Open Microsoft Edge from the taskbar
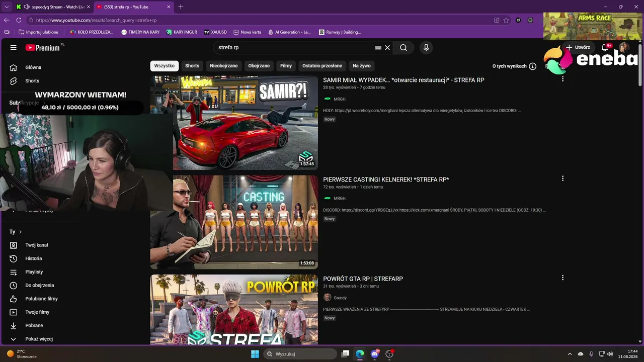Image resolution: width=644 pixels, height=362 pixels. (360, 354)
